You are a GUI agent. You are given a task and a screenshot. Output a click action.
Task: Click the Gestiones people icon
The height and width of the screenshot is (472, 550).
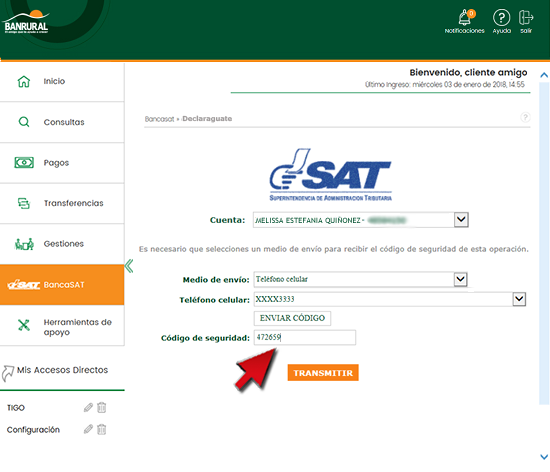point(24,244)
